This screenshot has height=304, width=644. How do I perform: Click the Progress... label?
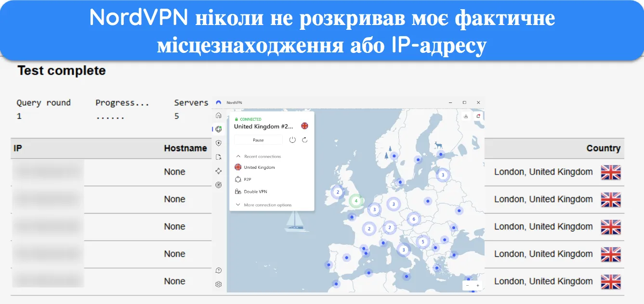pos(122,102)
